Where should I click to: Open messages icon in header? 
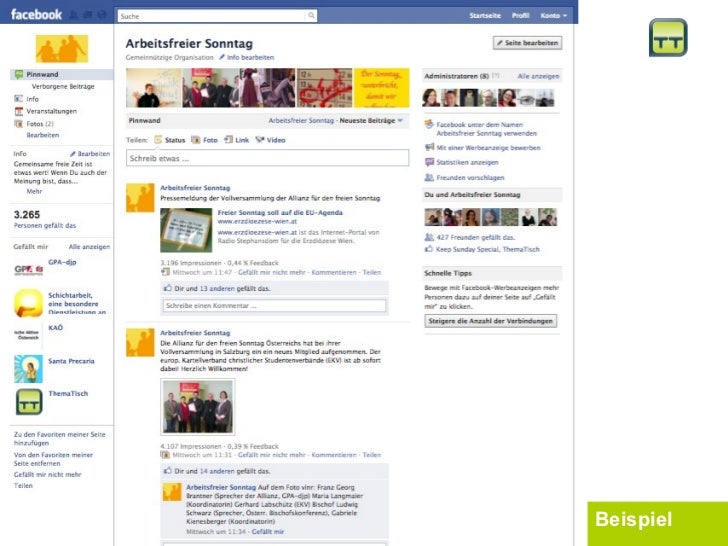click(87, 15)
